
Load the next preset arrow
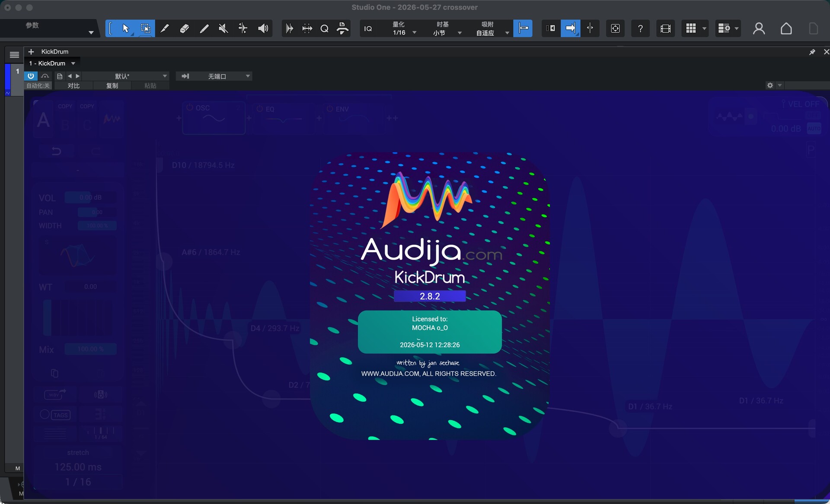[77, 76]
